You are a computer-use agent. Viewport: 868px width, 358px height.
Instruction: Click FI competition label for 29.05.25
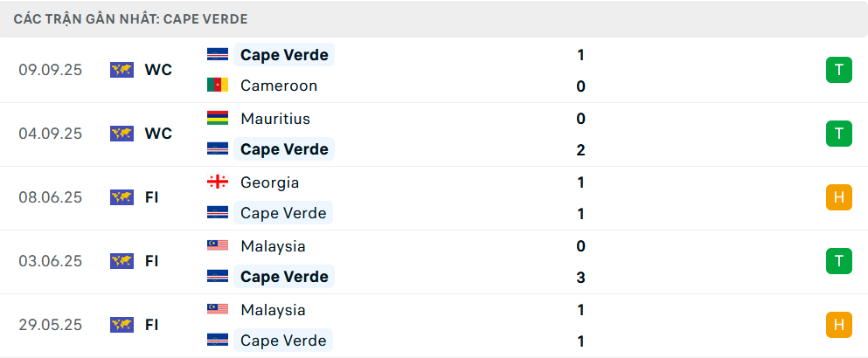click(x=152, y=325)
